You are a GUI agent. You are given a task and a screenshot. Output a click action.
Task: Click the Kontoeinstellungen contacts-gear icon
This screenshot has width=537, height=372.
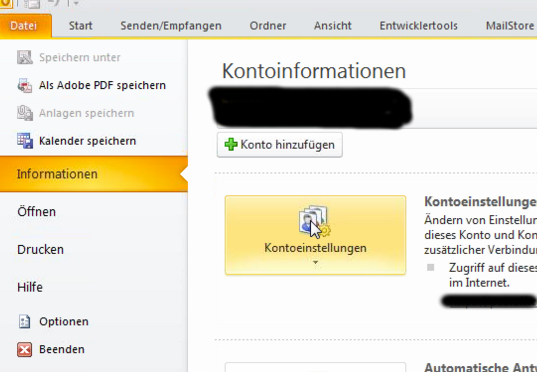(314, 221)
